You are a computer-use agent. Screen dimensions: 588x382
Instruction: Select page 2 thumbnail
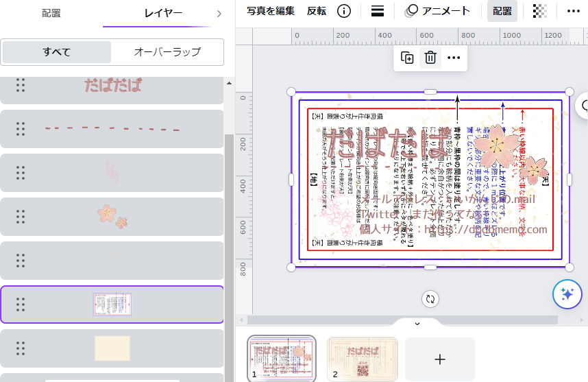pos(362,359)
